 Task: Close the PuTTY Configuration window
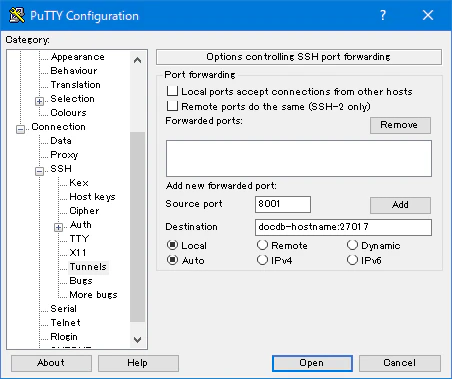[428, 15]
